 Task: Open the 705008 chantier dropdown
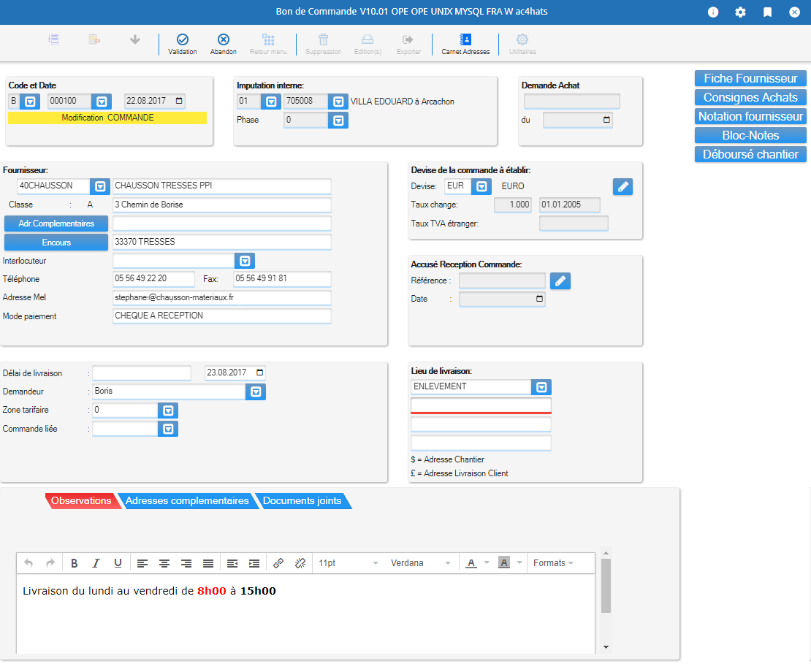[338, 102]
